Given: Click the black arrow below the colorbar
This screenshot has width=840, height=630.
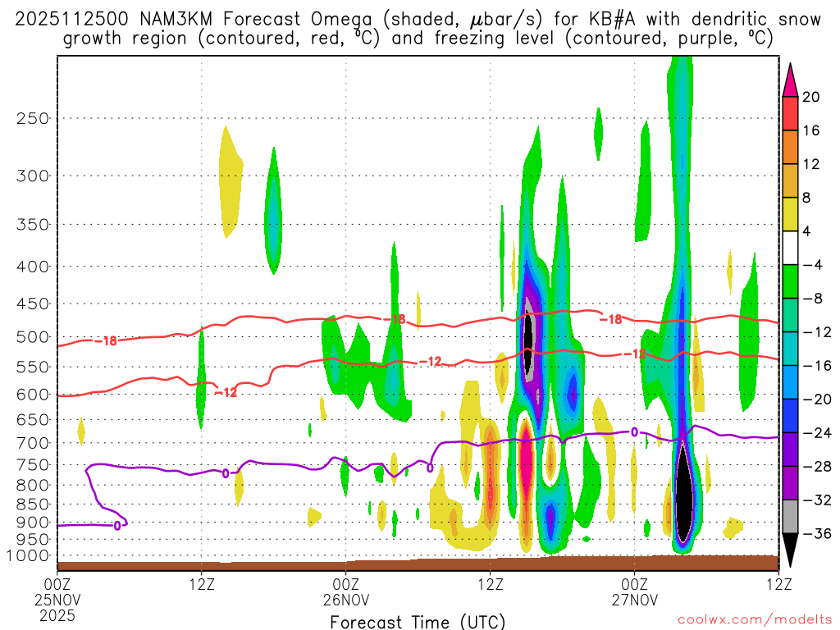Looking at the screenshot, I should tap(790, 550).
